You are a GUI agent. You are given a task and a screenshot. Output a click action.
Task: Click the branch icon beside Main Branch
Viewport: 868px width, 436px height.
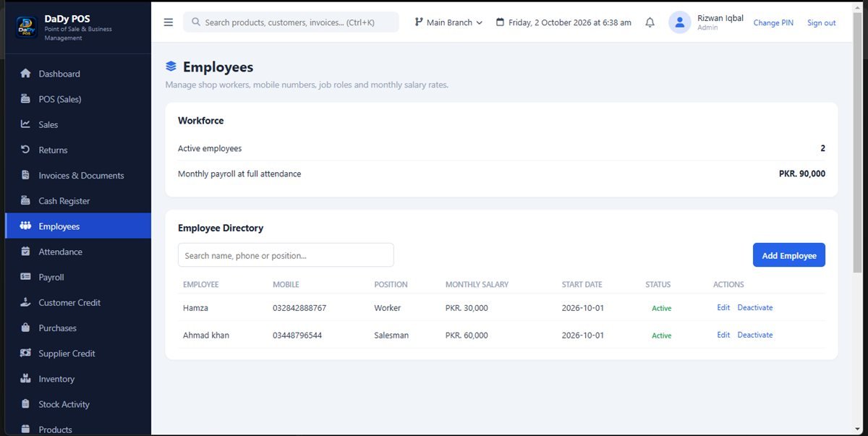(419, 22)
